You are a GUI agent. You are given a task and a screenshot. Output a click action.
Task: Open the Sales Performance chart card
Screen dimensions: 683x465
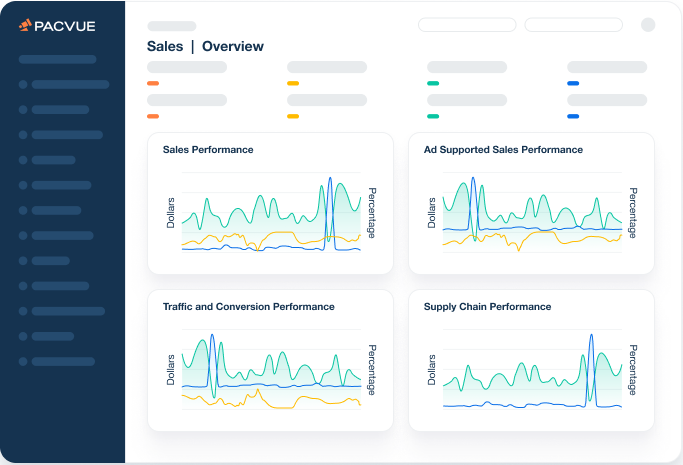click(270, 203)
